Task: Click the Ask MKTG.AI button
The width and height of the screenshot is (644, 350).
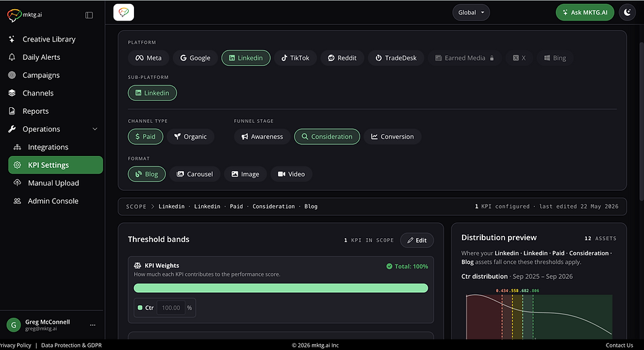Action: [585, 12]
